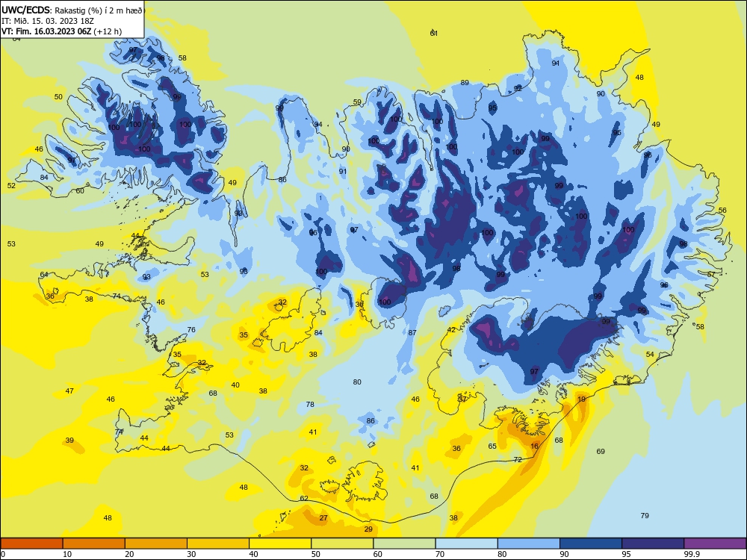747x560 pixels.
Task: Click the '56' value on east edge
Action: 722,210
